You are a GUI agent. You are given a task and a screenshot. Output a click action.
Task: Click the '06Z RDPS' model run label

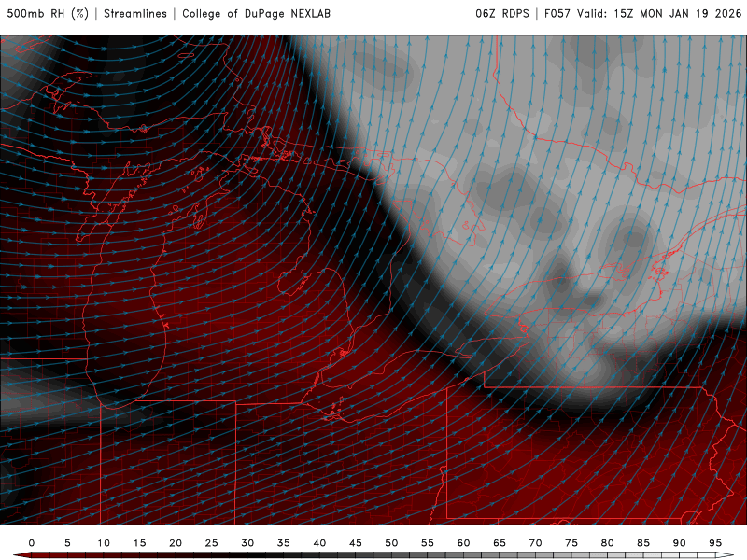(x=502, y=13)
